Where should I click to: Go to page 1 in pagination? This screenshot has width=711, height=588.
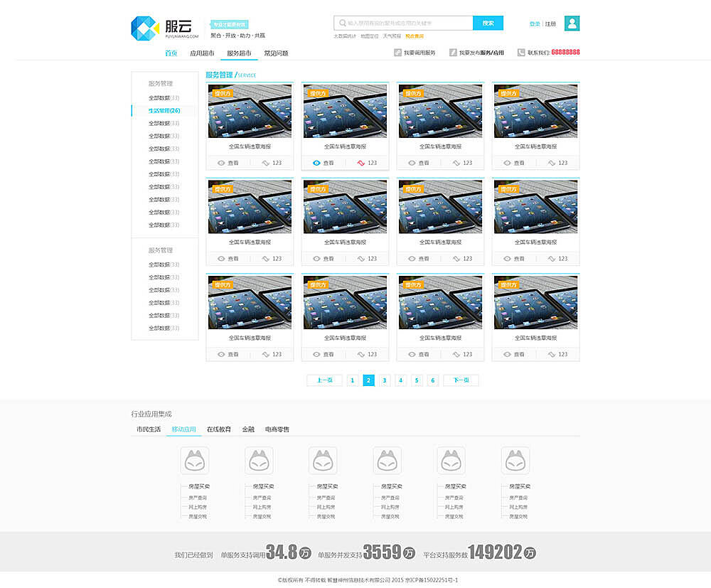tap(353, 380)
